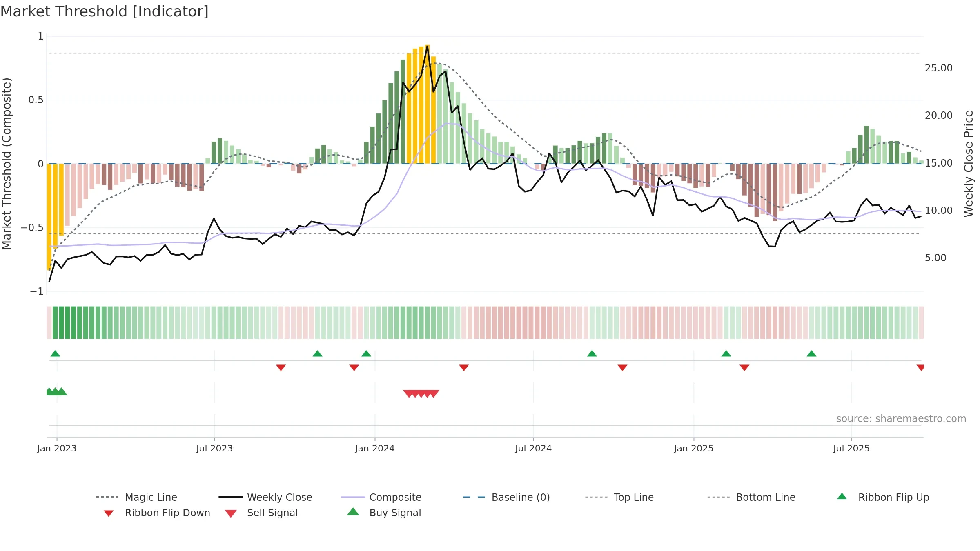Click the Ribbon Flip Up marker near Nov 2023
Screen dimensions: 980x551
tap(317, 353)
